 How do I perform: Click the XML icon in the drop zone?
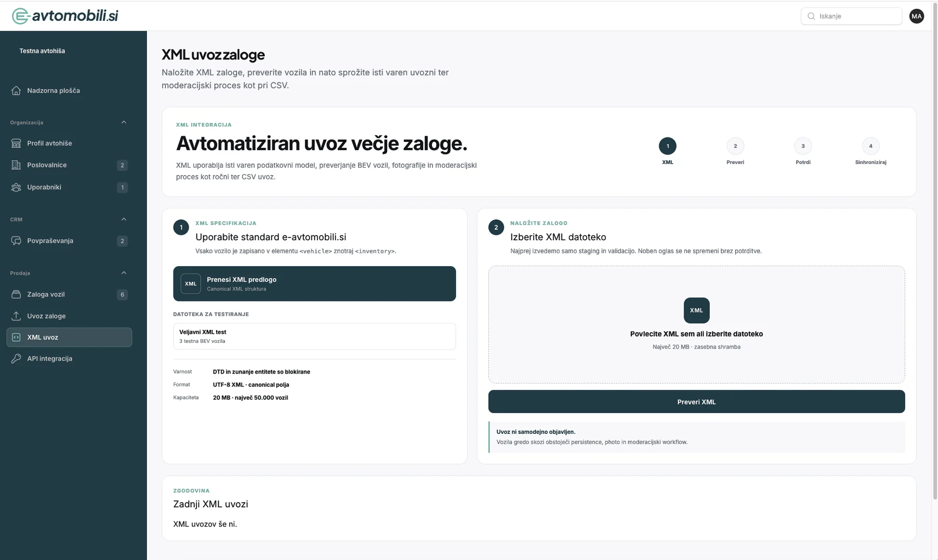(696, 310)
